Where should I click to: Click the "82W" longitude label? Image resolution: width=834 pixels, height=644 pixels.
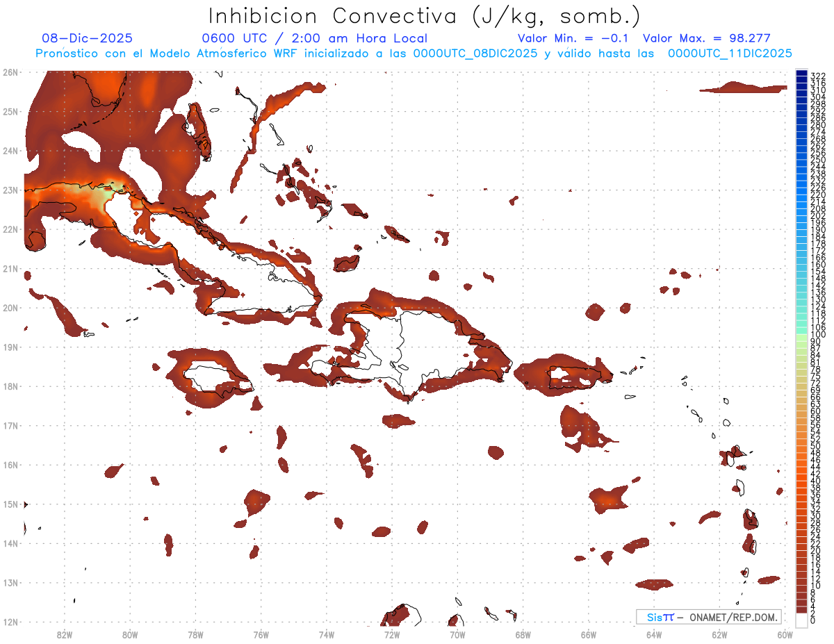(65, 634)
